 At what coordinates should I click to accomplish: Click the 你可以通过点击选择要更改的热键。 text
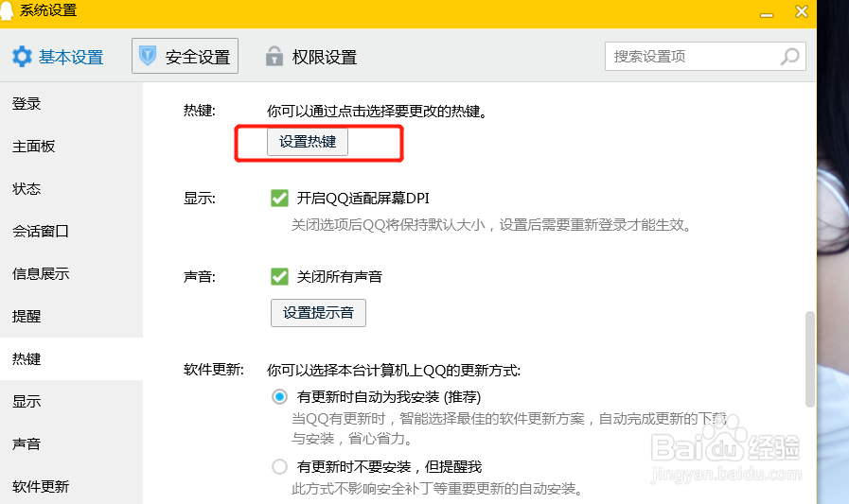coord(377,112)
